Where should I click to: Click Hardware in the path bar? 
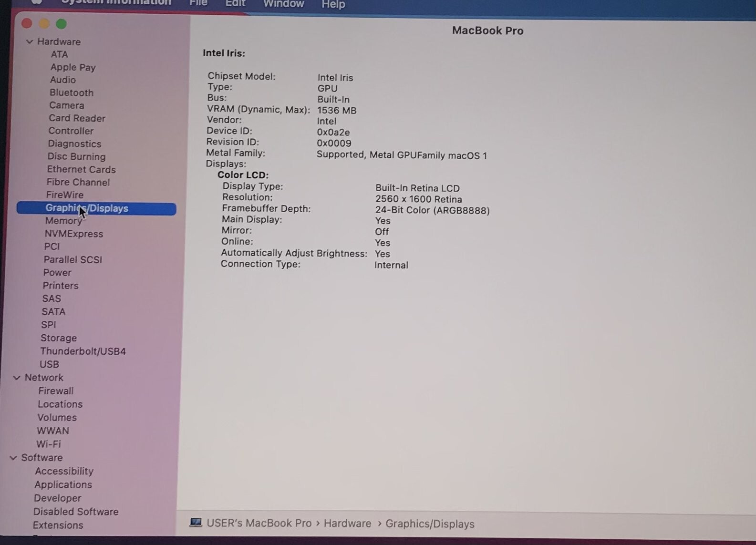click(347, 524)
